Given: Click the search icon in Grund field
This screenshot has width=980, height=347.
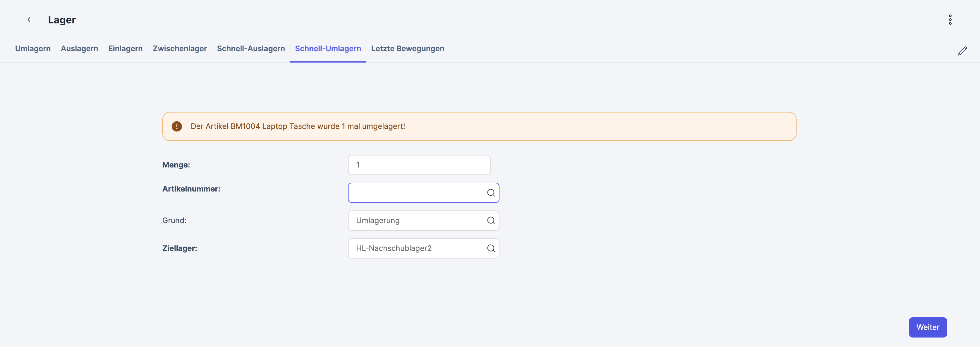Looking at the screenshot, I should [491, 221].
